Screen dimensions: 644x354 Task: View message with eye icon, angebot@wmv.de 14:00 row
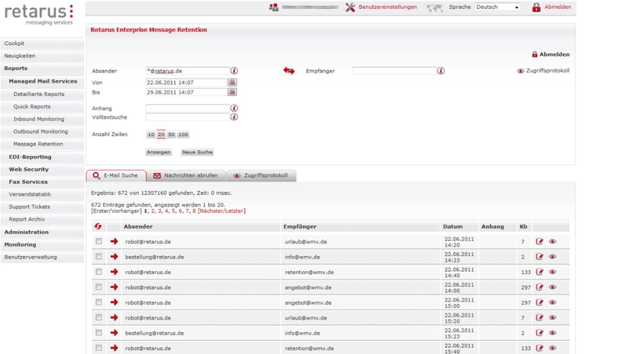pyautogui.click(x=553, y=287)
